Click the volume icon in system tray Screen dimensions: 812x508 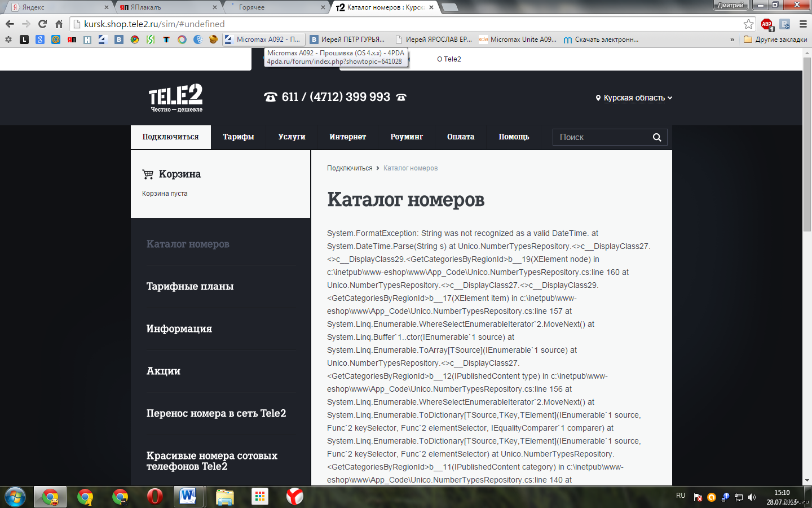(752, 497)
